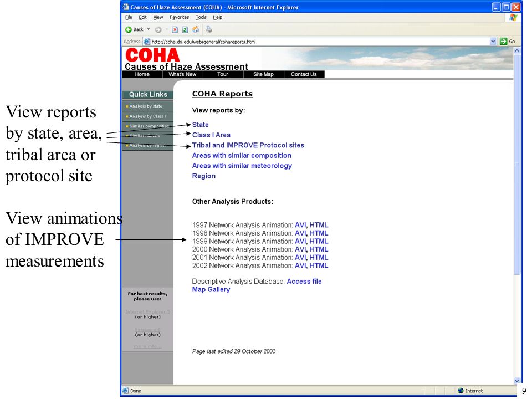
Task: Click the Netscape 6 sidebar link
Action: (147, 330)
